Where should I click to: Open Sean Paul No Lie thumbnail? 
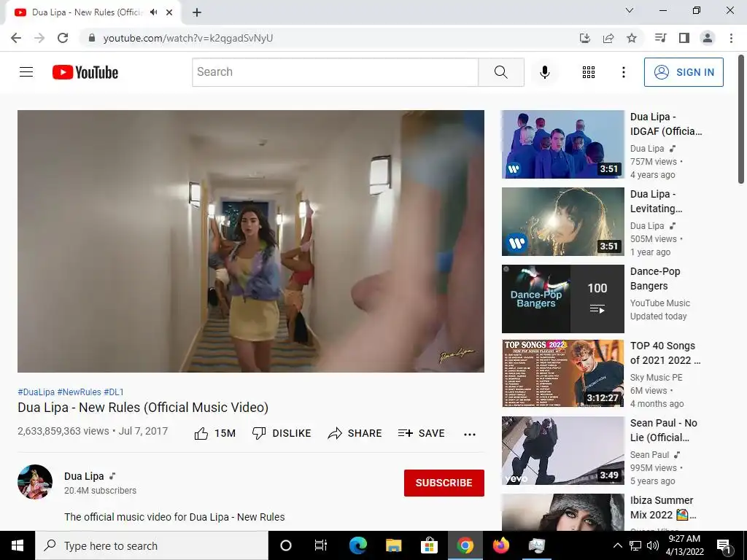(562, 451)
